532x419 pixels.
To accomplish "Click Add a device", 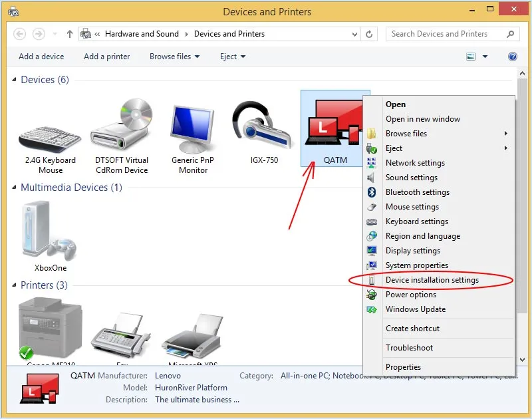I will click(41, 57).
